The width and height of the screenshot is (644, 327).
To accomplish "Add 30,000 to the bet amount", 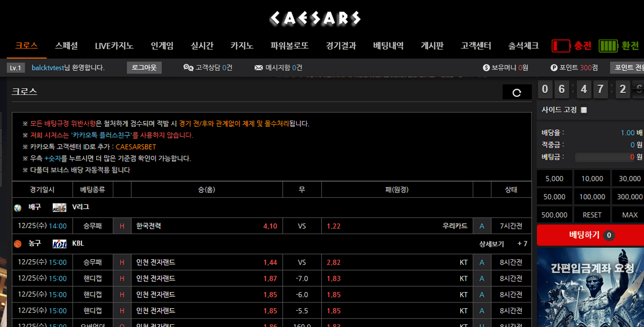I will click(628, 178).
